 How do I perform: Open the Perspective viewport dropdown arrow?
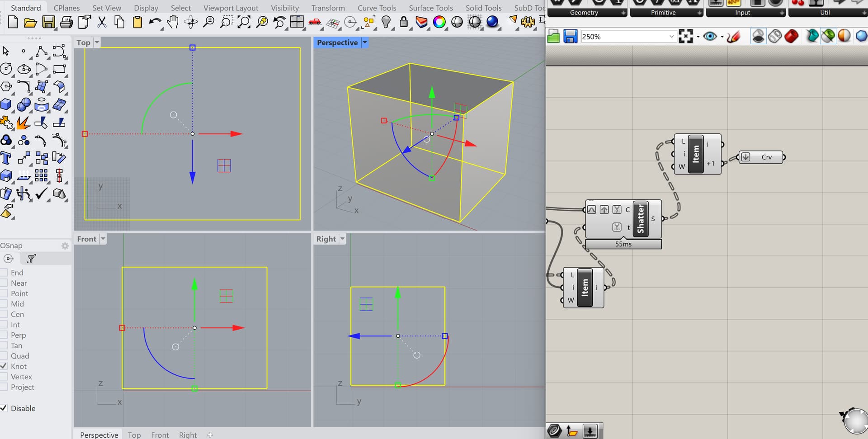pyautogui.click(x=365, y=42)
